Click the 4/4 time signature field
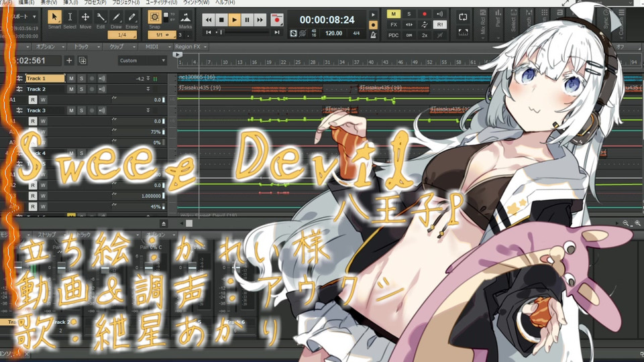The width and height of the screenshot is (644, 362). pos(356,34)
